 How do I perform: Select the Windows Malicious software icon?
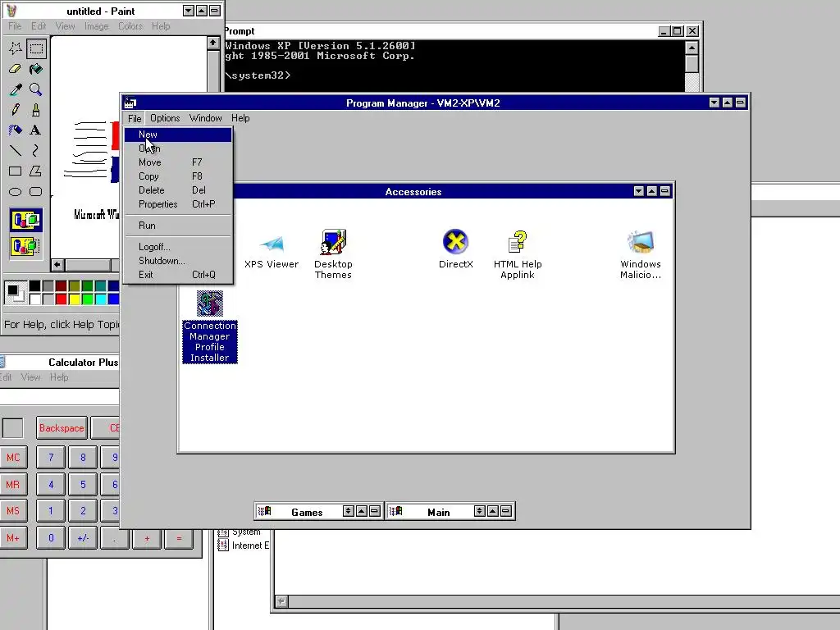(641, 254)
